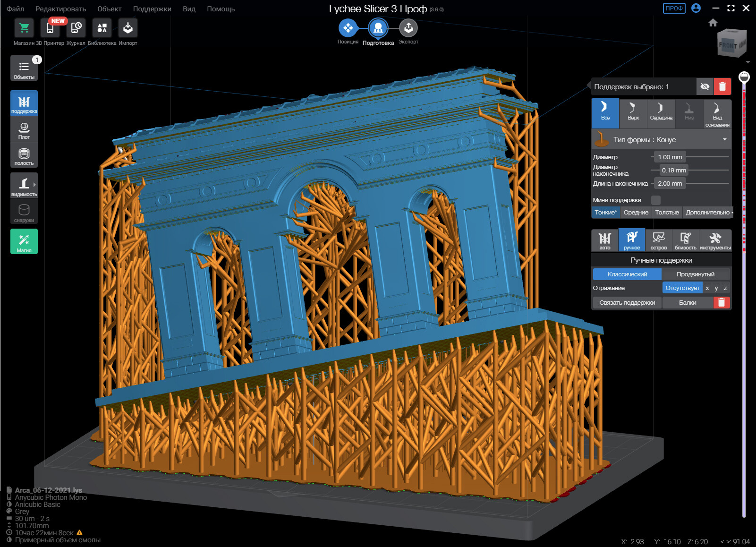The width and height of the screenshot is (756, 547).
Task: Expand the видимость flyout arrow
Action: tap(34, 185)
